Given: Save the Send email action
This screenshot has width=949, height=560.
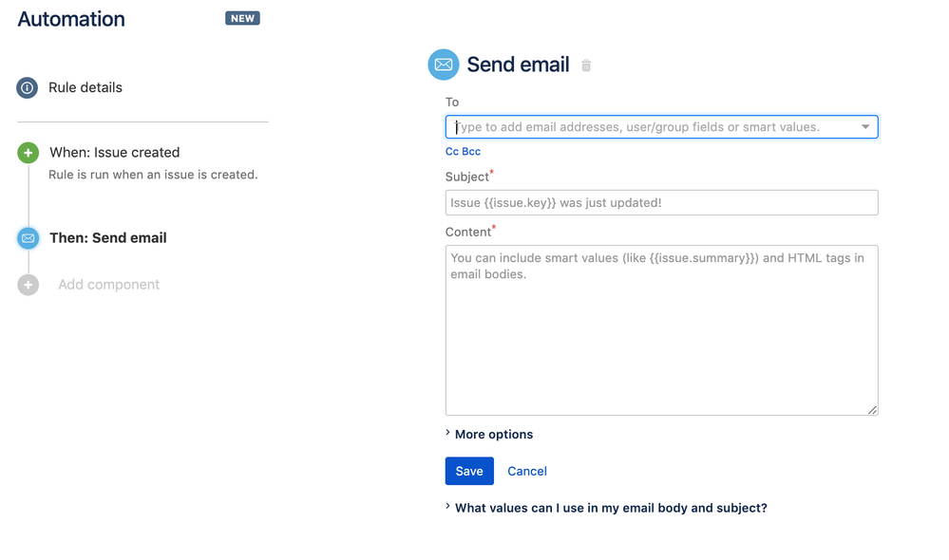Looking at the screenshot, I should 468,471.
